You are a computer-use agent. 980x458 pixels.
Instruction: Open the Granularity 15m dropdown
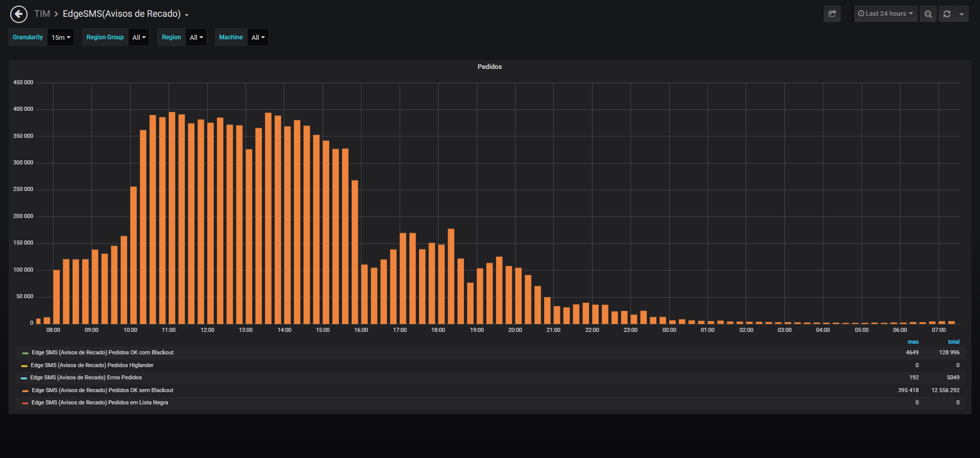[x=61, y=37]
